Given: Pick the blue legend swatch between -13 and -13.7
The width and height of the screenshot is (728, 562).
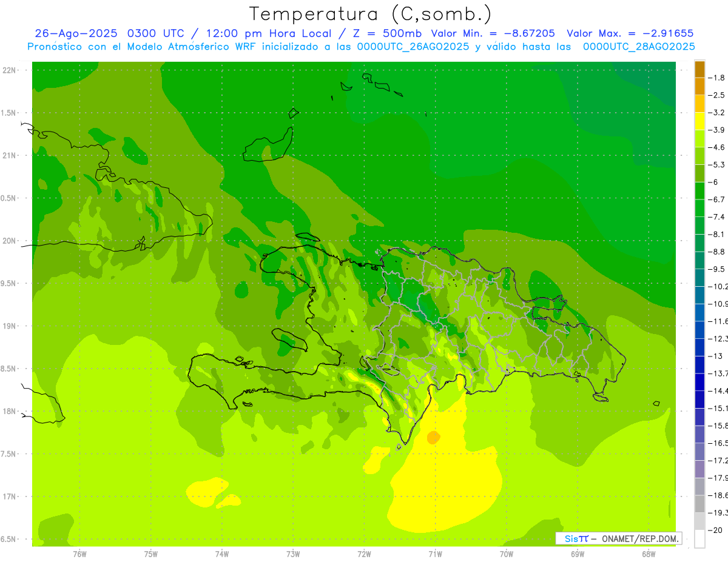Looking at the screenshot, I should (x=699, y=365).
